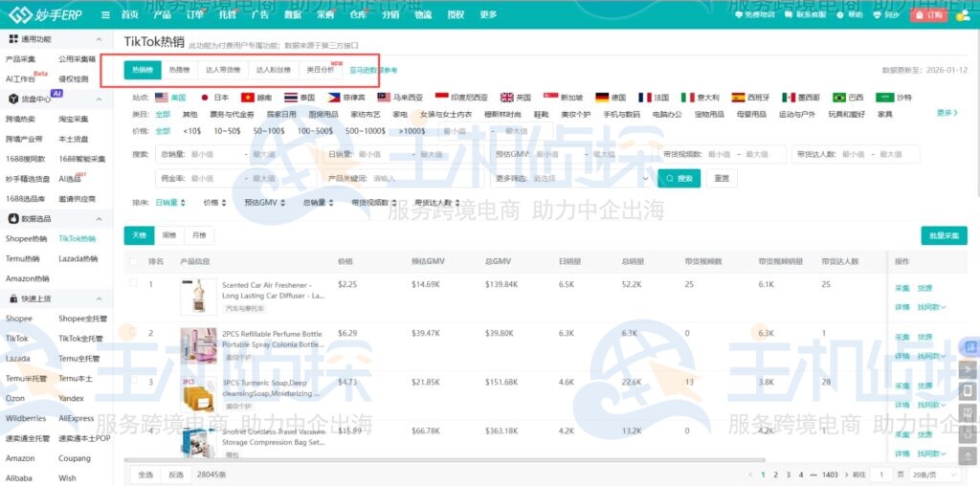Check the select-all checkbox in table header

132,261
